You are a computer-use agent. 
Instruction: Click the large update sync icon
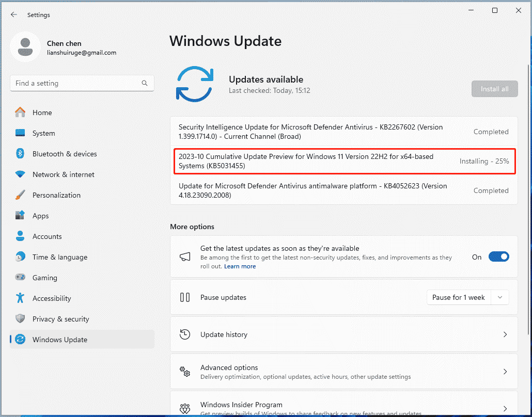(x=195, y=84)
